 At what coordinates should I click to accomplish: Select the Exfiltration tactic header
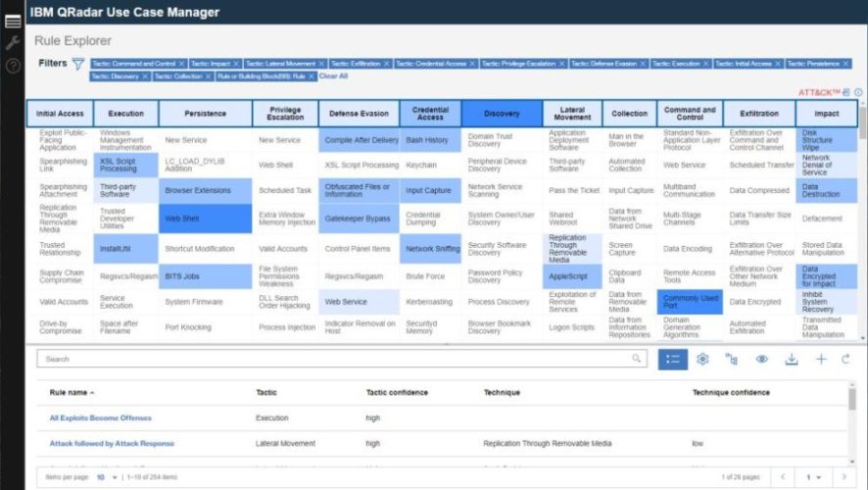(x=759, y=114)
